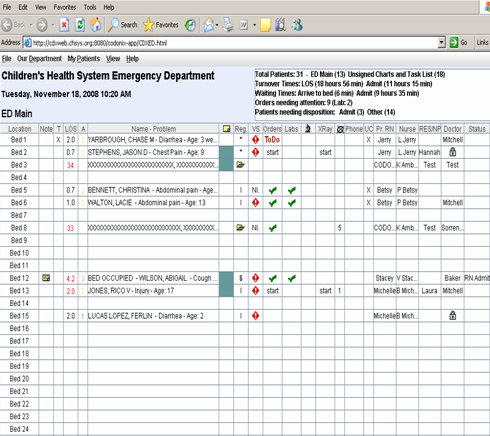Viewport: 490px width, 436px height.
Task: Click the green Refresh icon
Action: click(80, 25)
